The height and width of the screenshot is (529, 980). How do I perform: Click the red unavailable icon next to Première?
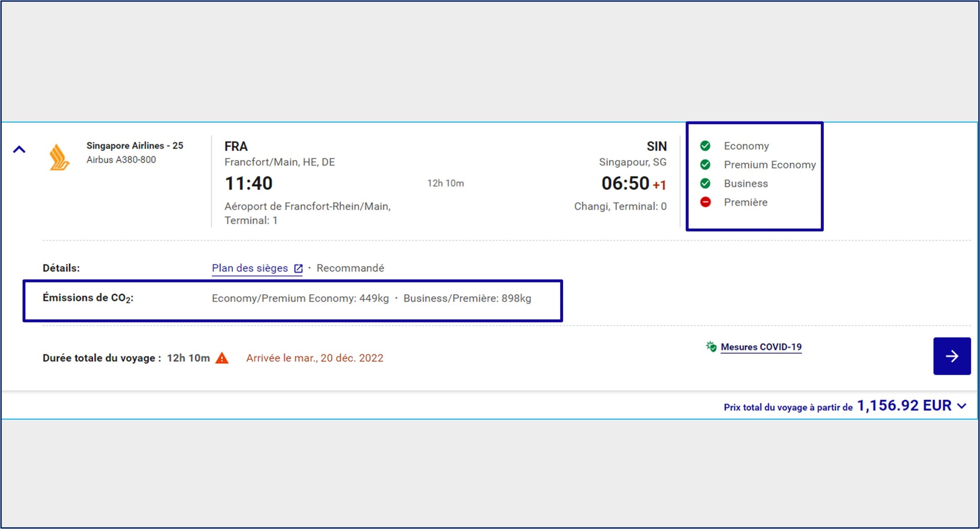(x=705, y=202)
